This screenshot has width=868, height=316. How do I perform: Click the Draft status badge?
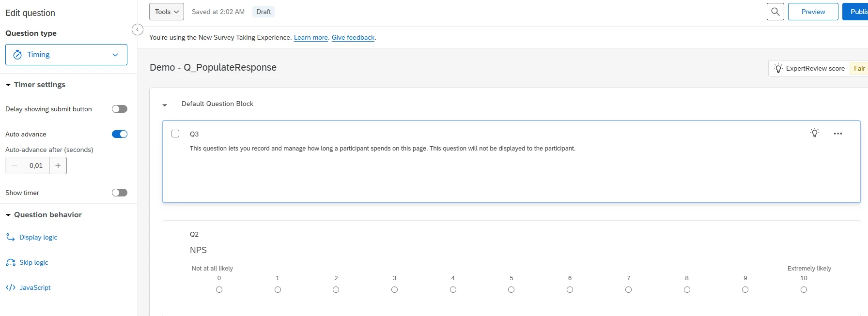click(263, 12)
